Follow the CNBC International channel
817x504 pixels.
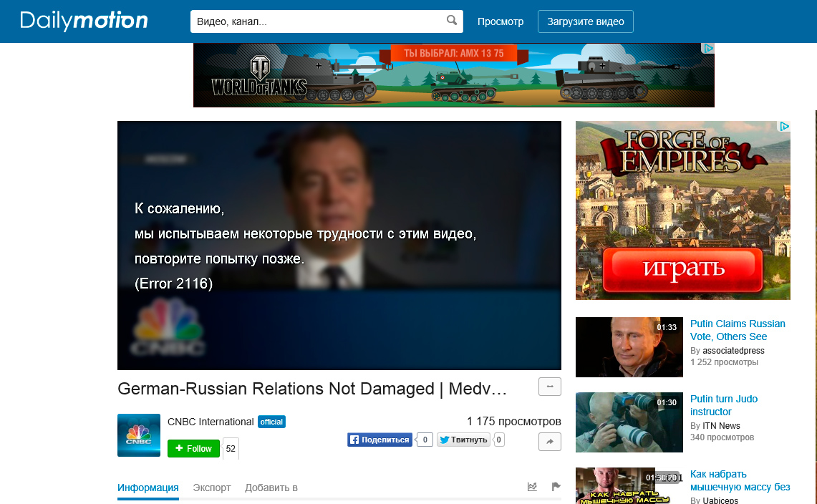tap(193, 448)
